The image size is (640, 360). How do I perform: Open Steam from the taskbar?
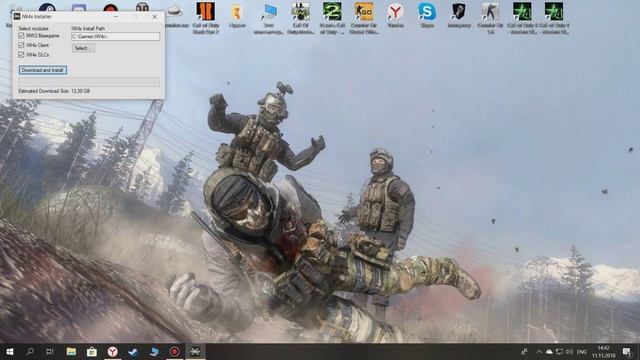coord(133,351)
